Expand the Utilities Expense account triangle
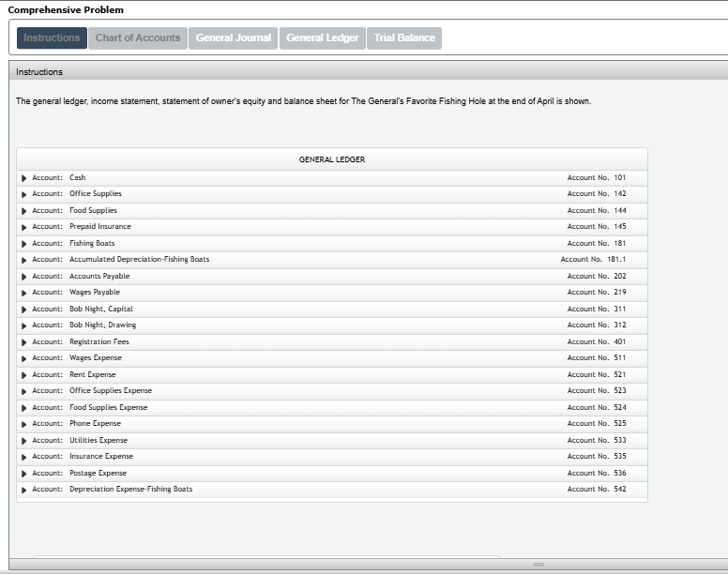728x575 pixels. (x=24, y=441)
